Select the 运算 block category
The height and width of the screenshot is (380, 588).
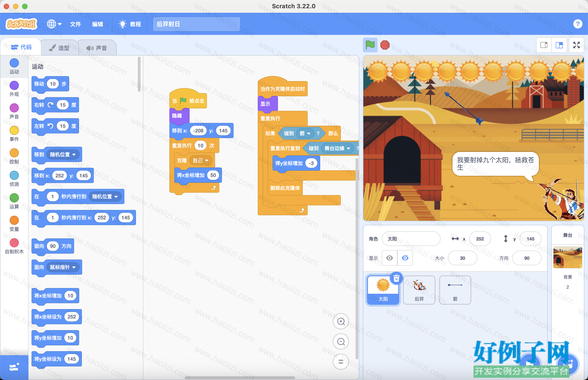coord(14,201)
